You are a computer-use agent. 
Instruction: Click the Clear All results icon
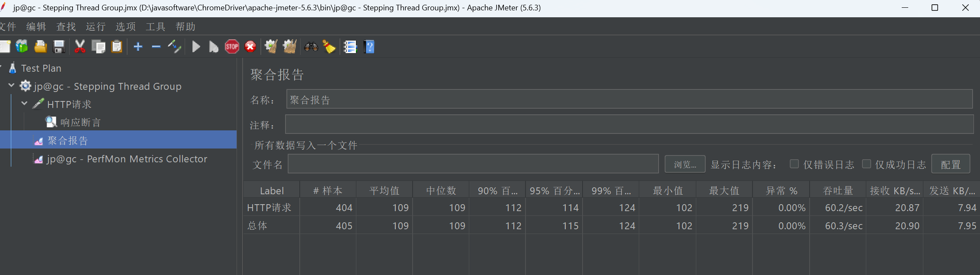pyautogui.click(x=290, y=47)
